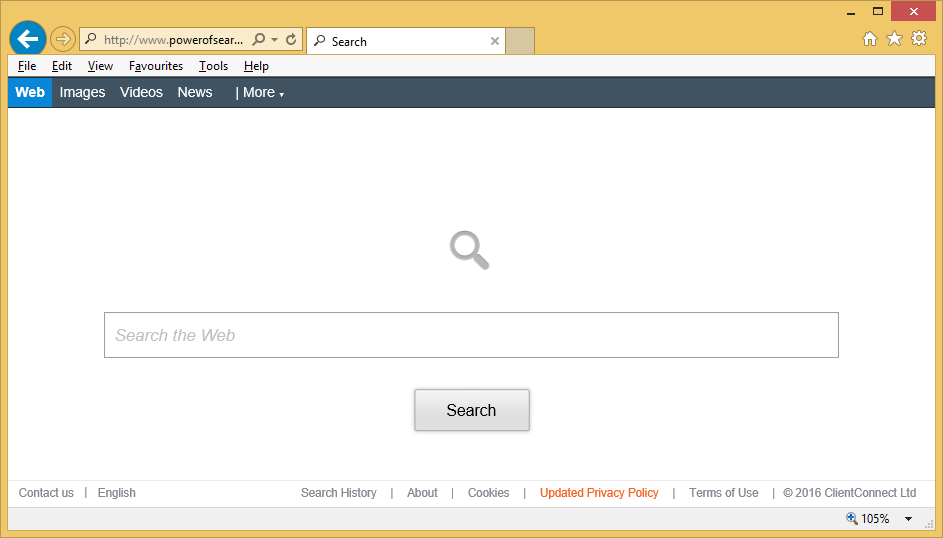The height and width of the screenshot is (538, 943).
Task: Close the Search tab
Action: coord(494,41)
